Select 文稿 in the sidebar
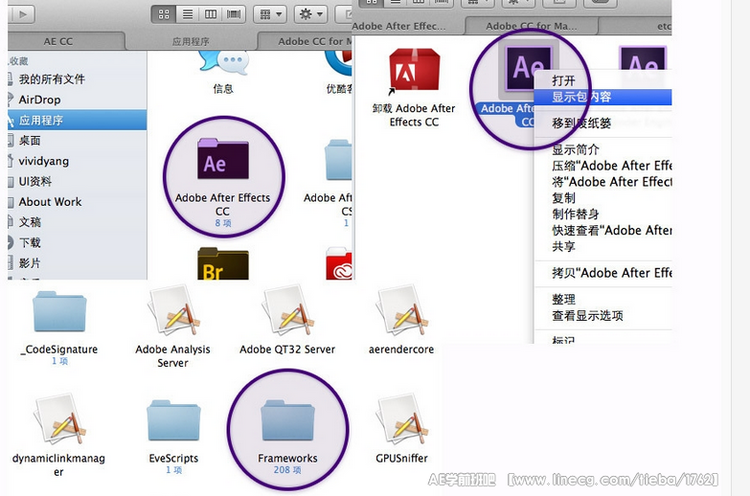Viewport: 750px width, 496px height. (77, 222)
